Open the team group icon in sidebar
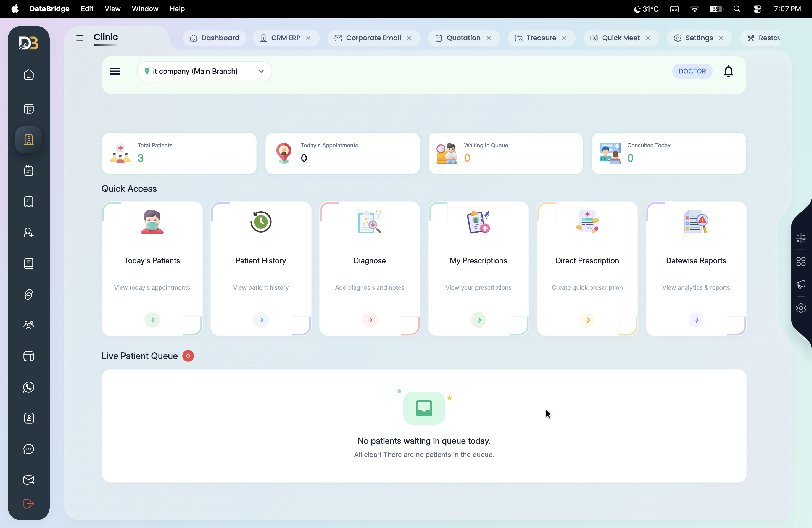Screen dimensions: 812x528 pos(29,325)
